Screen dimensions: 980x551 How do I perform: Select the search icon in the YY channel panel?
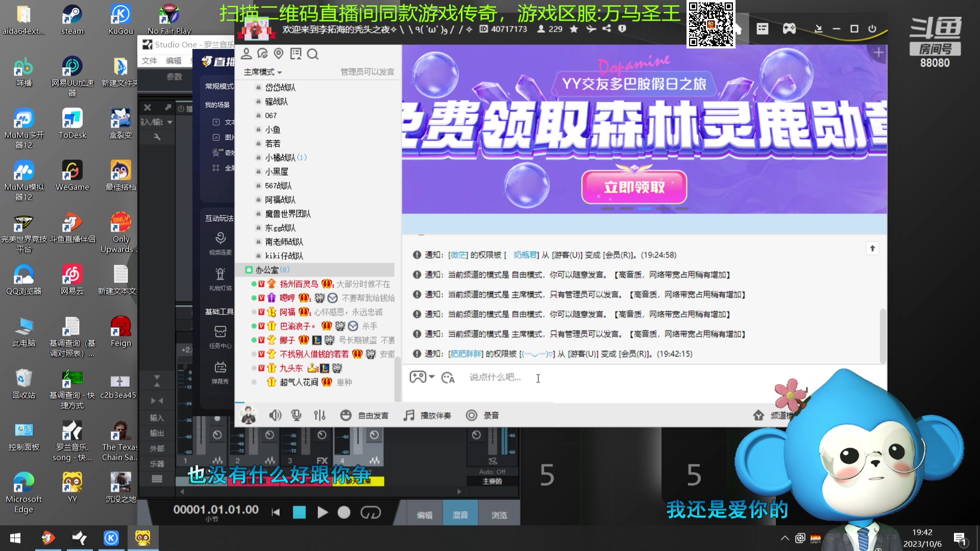pyautogui.click(x=313, y=54)
